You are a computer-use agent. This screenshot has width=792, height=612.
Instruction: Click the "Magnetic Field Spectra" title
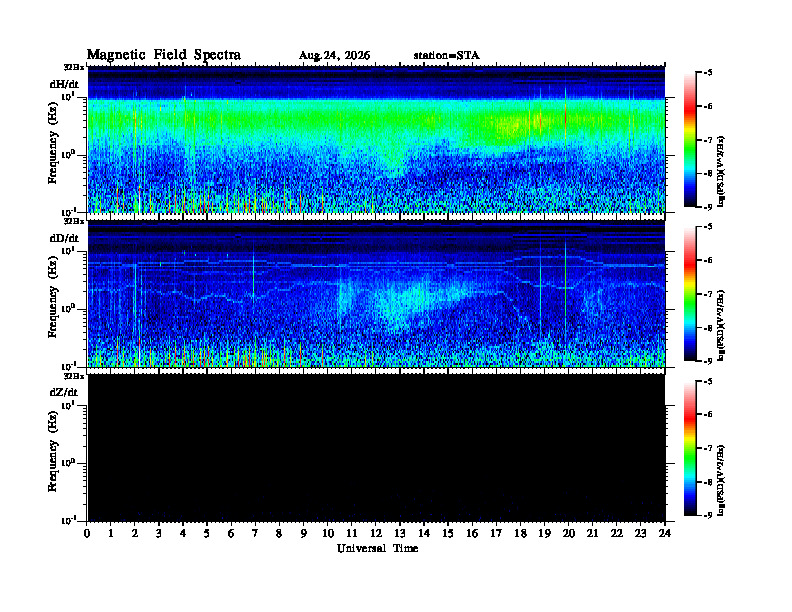(x=164, y=55)
